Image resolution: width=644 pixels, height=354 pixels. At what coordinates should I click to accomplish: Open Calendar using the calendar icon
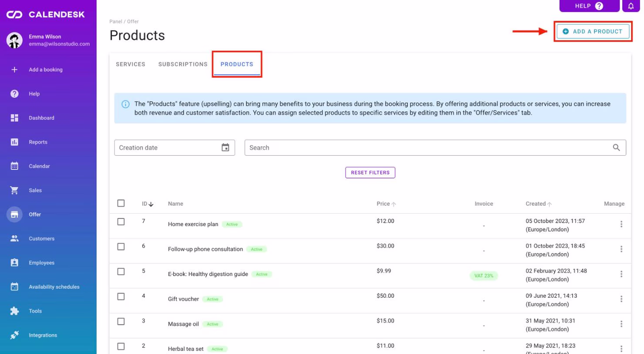pyautogui.click(x=14, y=166)
